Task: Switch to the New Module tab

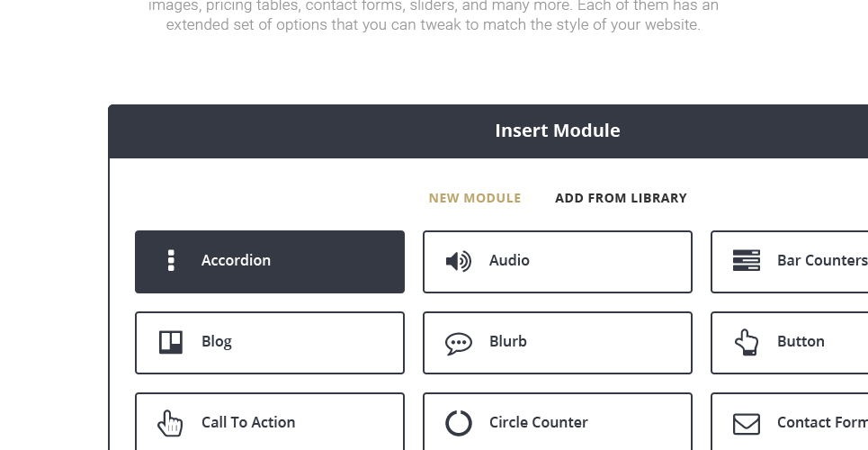Action: tap(474, 198)
